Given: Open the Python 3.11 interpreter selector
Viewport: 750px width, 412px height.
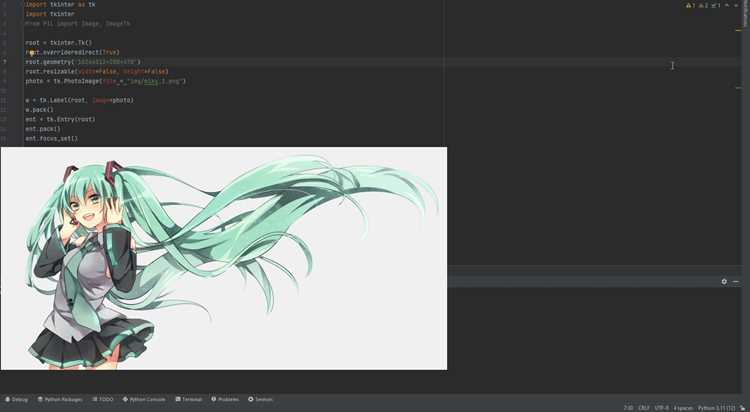Looking at the screenshot, I should 716,408.
